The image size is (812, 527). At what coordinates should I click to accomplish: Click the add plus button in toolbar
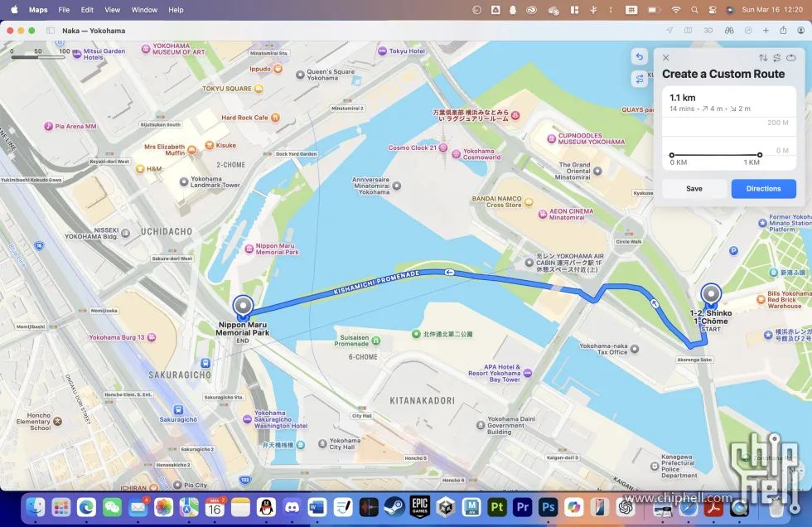tap(766, 31)
